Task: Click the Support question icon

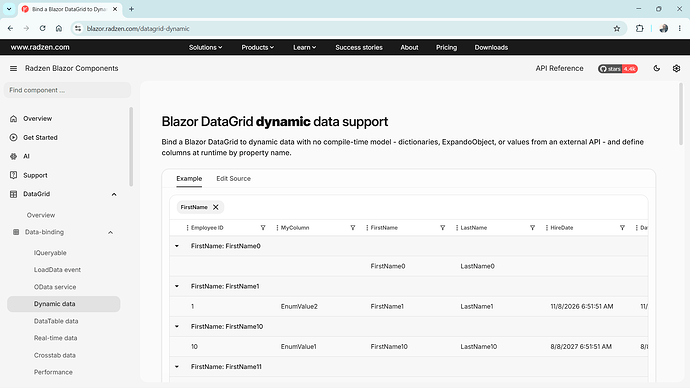Action: pyautogui.click(x=14, y=175)
